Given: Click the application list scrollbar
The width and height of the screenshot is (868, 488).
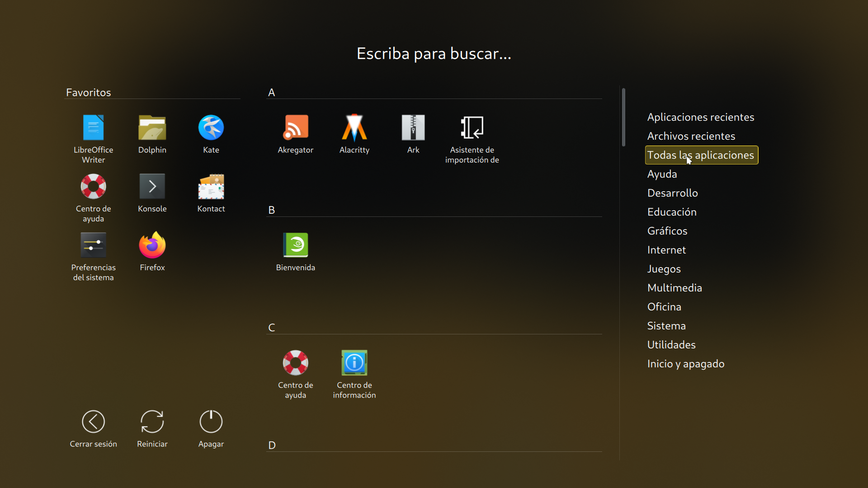Looking at the screenshot, I should pyautogui.click(x=623, y=117).
